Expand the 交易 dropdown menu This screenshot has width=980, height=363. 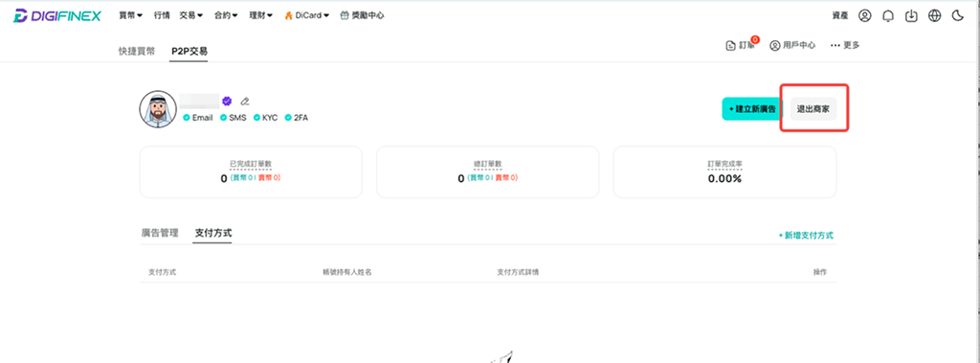click(x=191, y=15)
